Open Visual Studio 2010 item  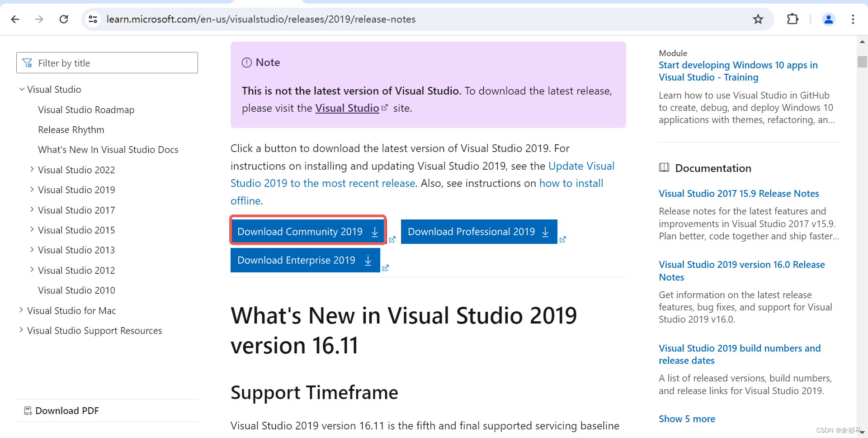(x=76, y=290)
